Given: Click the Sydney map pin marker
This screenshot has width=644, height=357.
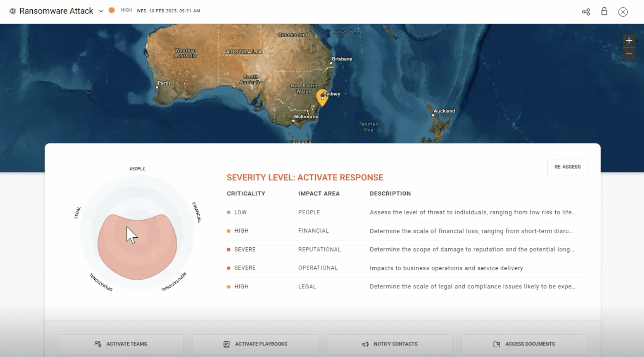Looking at the screenshot, I should pos(322,97).
